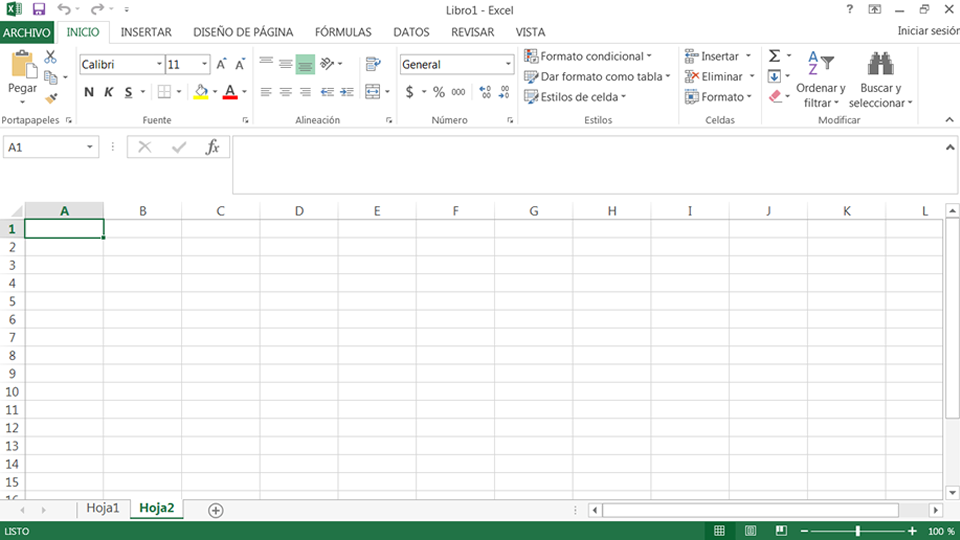Apply thousands separator 000 style
The height and width of the screenshot is (540, 960).
459,92
